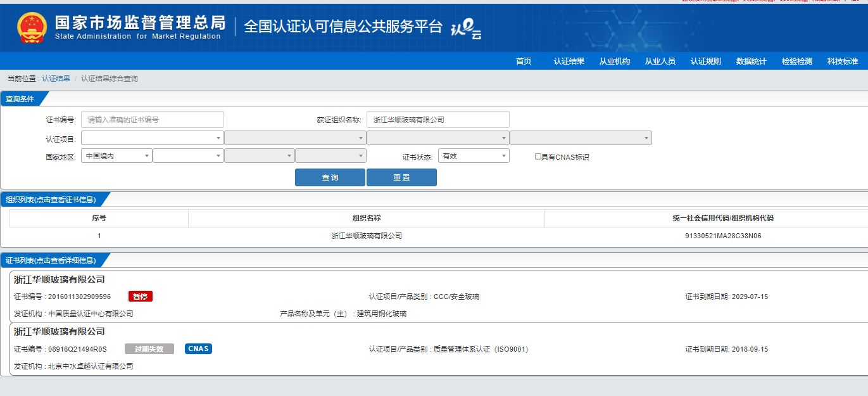The width and height of the screenshot is (868, 396).
Task: Select 检验检测 in the top navigation
Action: (796, 61)
